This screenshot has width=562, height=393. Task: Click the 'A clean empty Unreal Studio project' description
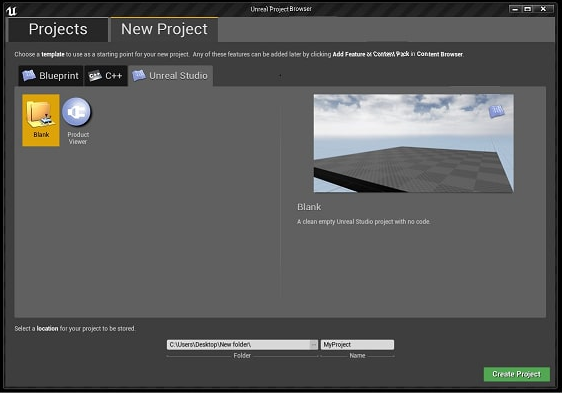tap(363, 222)
